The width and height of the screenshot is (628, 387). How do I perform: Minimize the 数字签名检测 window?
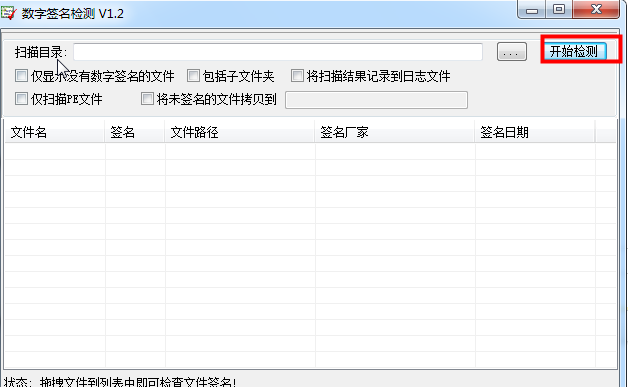[531, 10]
